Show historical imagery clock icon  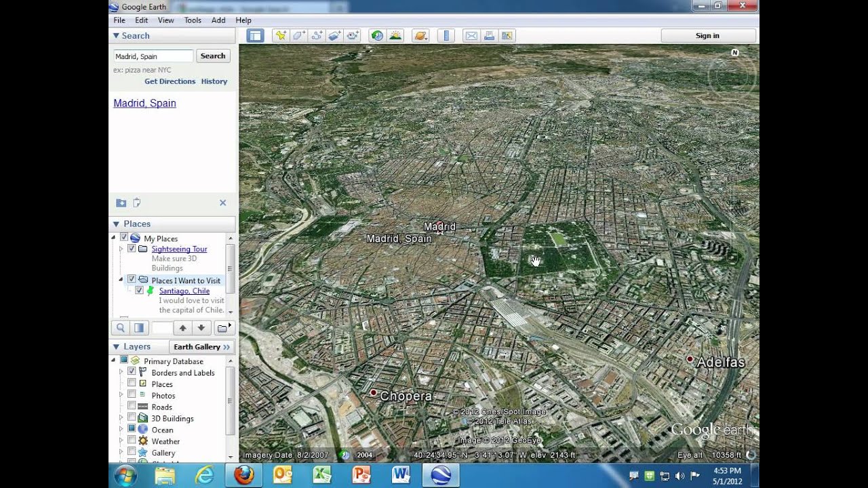tap(377, 36)
